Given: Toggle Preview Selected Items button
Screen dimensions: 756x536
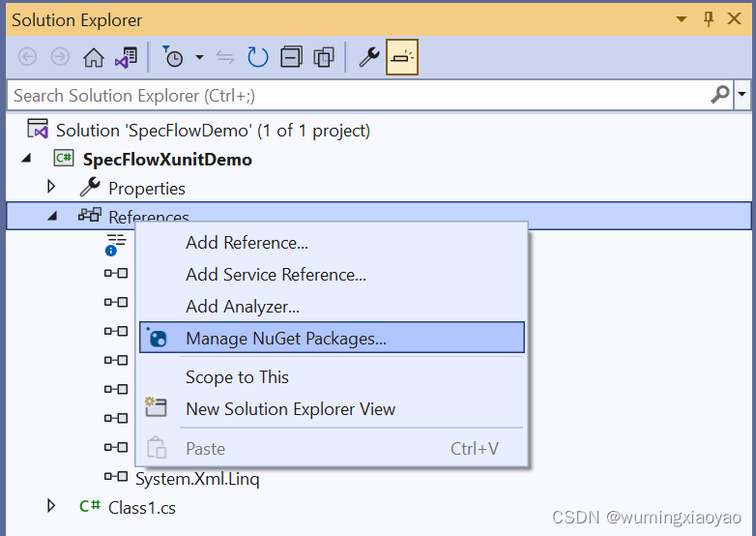Looking at the screenshot, I should click(401, 57).
